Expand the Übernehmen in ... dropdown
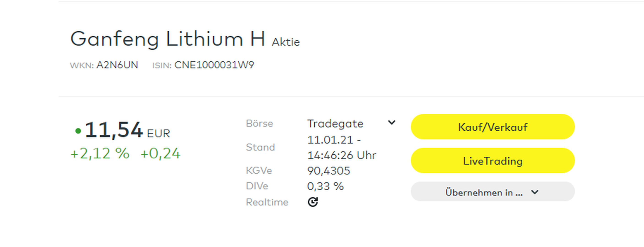Screen dimensions: 644x247 (492, 192)
